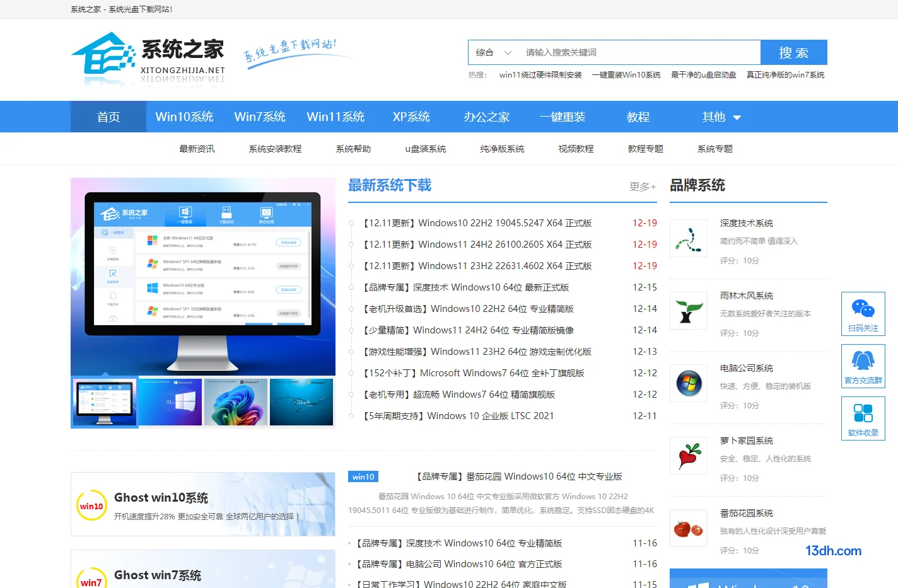Open the 视频教程 sub-navigation link
The height and width of the screenshot is (588, 898).
[x=576, y=149]
